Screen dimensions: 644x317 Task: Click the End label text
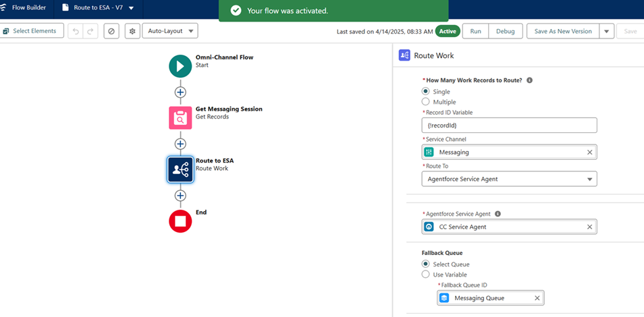201,212
